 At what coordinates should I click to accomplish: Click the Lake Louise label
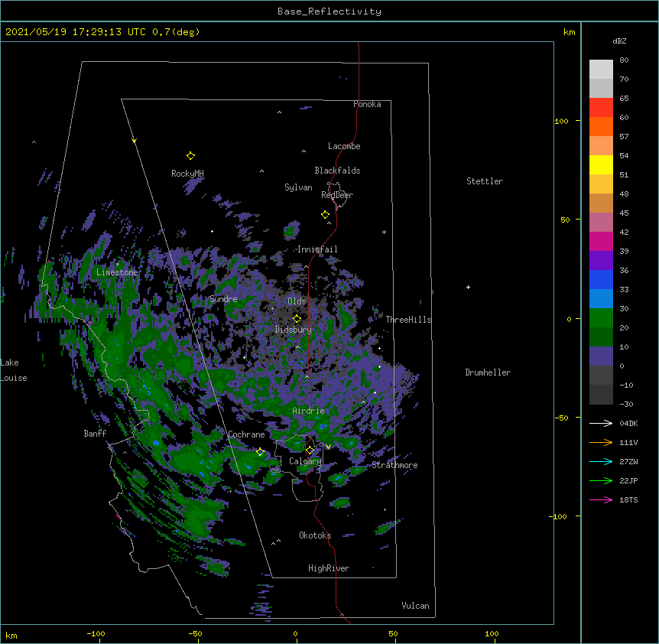[x=14, y=370]
